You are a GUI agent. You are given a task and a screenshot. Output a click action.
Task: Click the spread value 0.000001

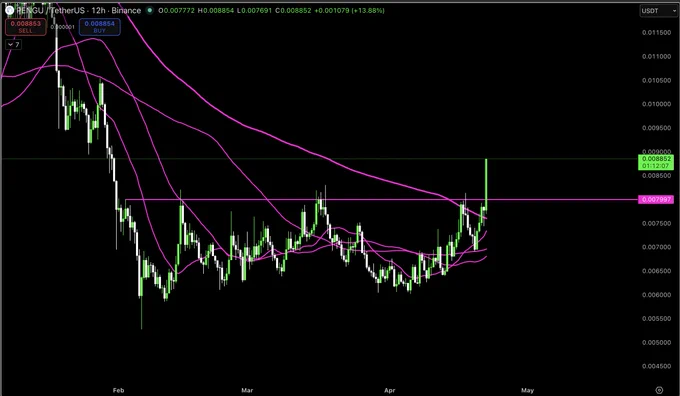pos(62,27)
